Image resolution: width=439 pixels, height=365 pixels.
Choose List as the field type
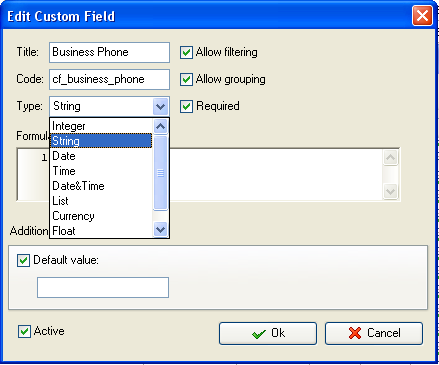click(x=101, y=201)
